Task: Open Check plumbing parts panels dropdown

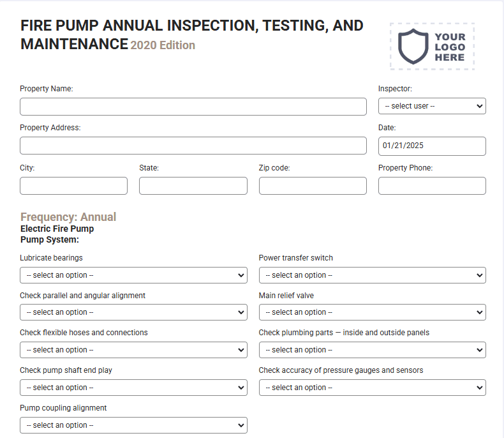Action: click(x=372, y=350)
